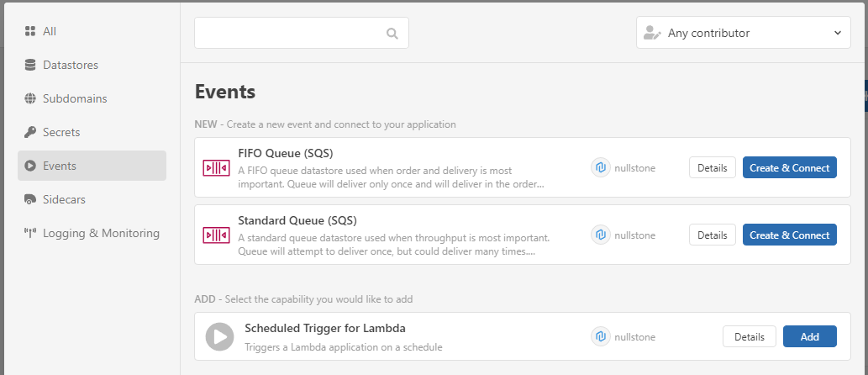Image resolution: width=868 pixels, height=375 pixels.
Task: Click the FIFO Queue SQS icon
Action: coord(216,167)
